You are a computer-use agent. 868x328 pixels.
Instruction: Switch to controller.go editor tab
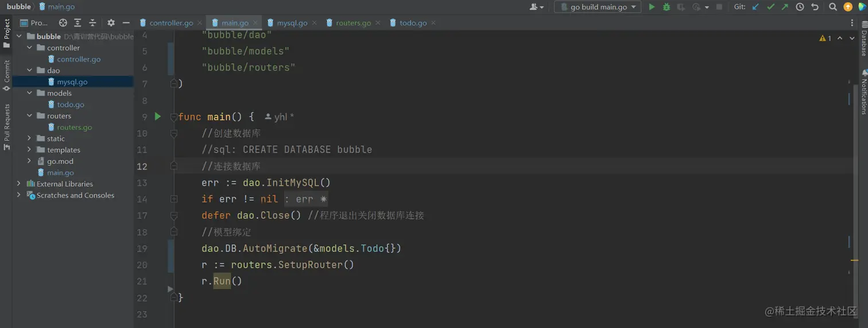[171, 23]
